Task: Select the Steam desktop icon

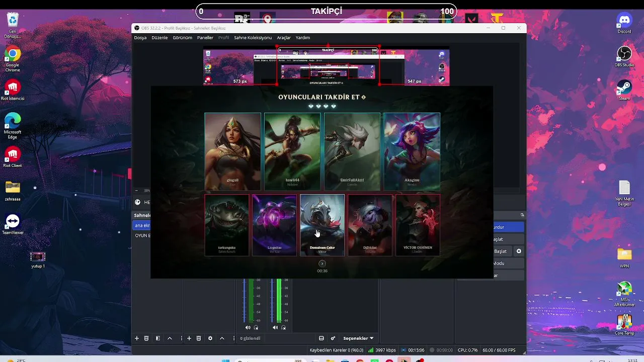Action: [624, 89]
